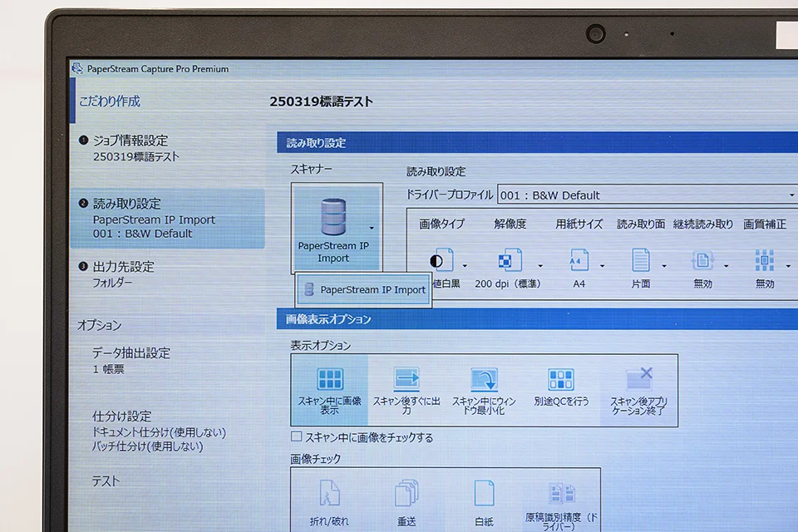Image resolution: width=798 pixels, height=532 pixels.
Task: Click the 画像タイプ black-and-white icon
Action: pos(441,260)
